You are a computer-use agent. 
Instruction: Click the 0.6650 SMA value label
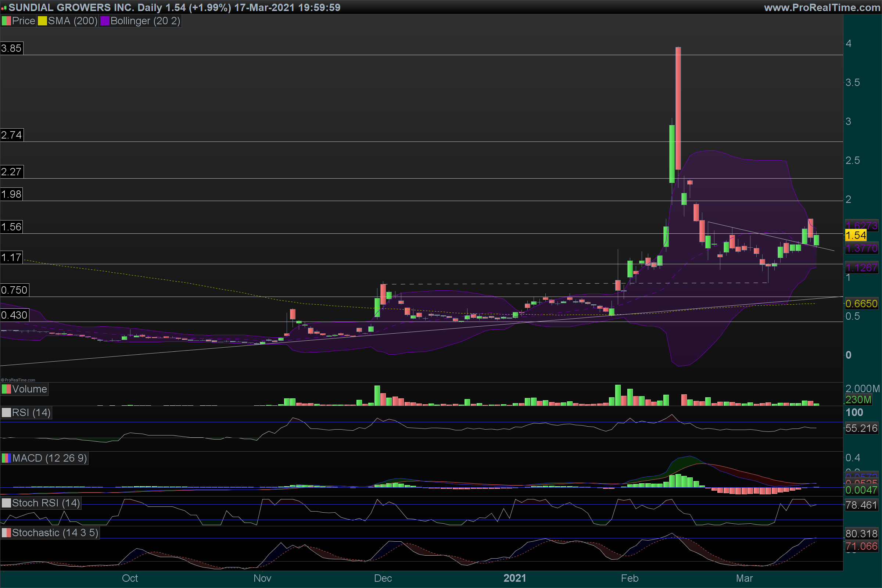pos(861,304)
